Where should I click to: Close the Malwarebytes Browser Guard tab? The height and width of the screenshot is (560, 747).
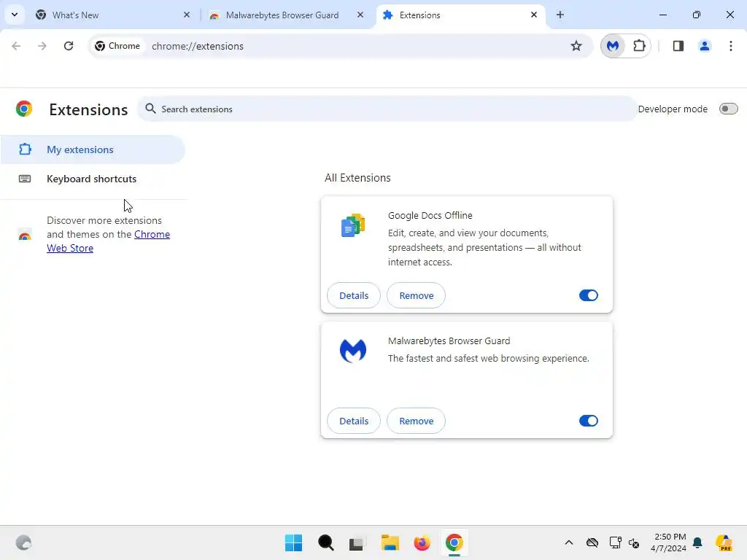360,15
